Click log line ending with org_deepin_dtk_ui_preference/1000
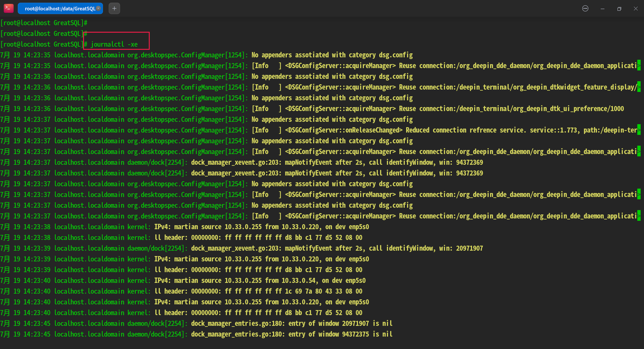 coord(312,109)
